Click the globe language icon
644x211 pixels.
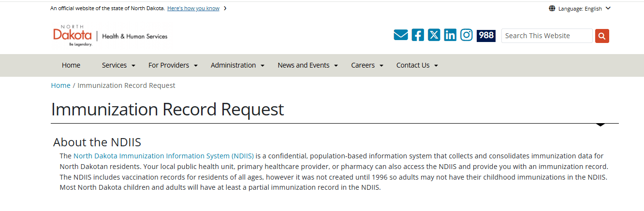[552, 9]
